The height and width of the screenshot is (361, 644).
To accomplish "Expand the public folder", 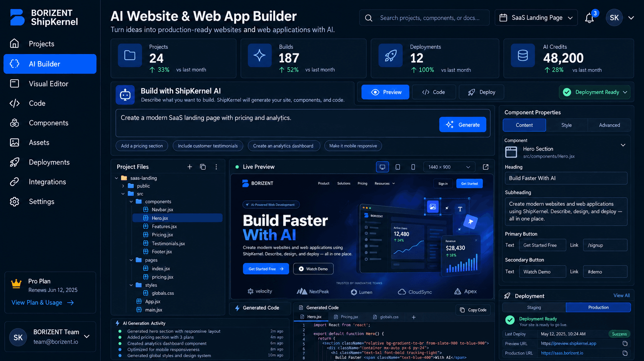I will [123, 186].
